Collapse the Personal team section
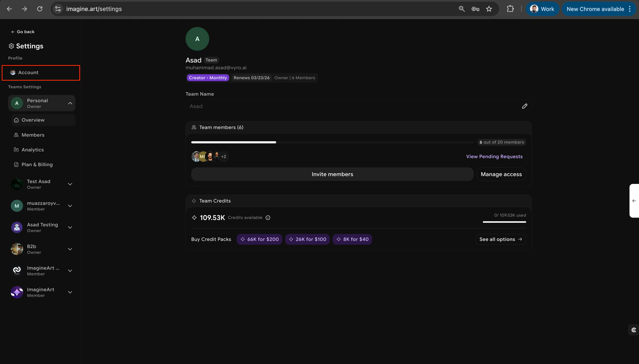639x364 pixels. [x=70, y=103]
